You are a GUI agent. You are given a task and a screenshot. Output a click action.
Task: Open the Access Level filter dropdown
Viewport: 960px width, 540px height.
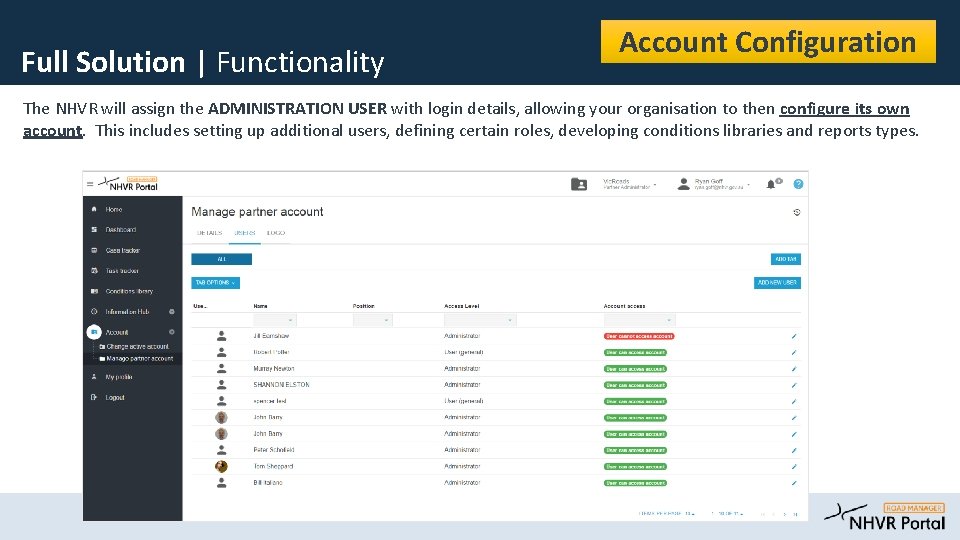pos(481,320)
